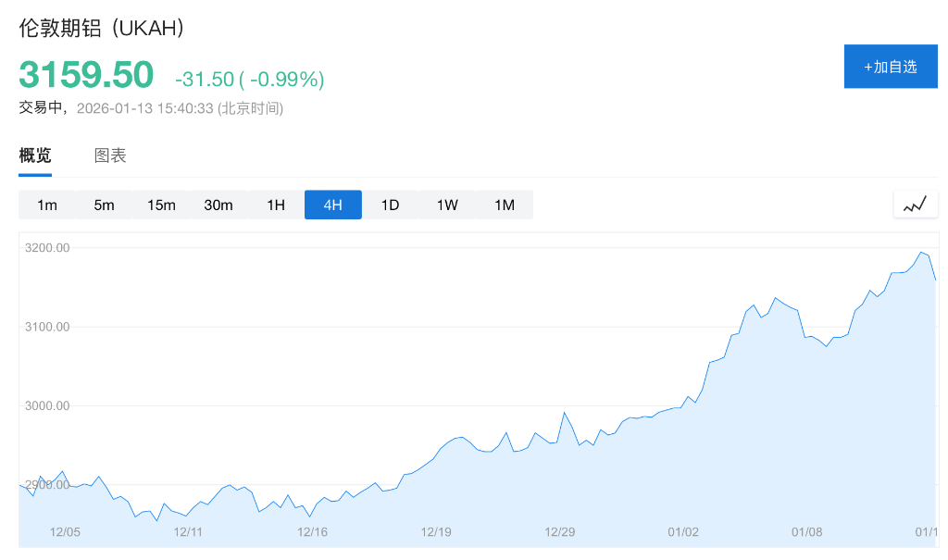Viewport: 948px width, 560px height.
Task: Set chart period to 1H
Action: (276, 205)
